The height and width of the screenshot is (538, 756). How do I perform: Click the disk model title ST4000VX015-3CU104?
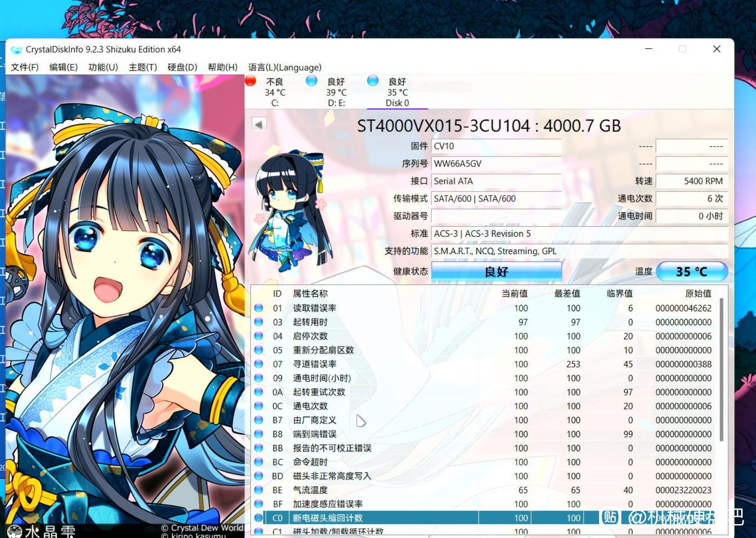[x=443, y=126]
